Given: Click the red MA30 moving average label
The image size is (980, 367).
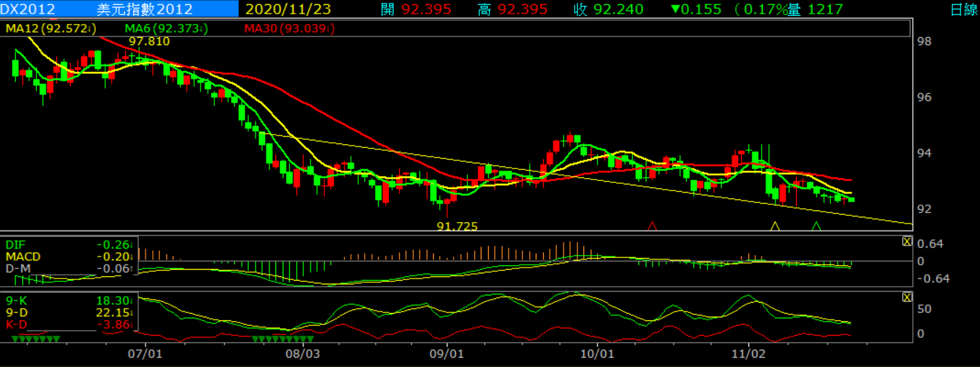Looking at the screenshot, I should click(x=289, y=29).
